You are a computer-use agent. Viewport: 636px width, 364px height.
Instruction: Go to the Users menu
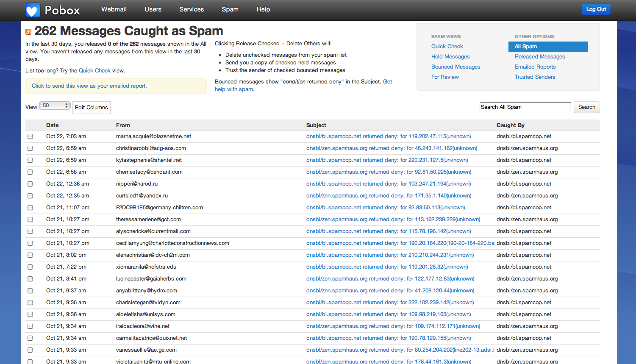coord(153,9)
